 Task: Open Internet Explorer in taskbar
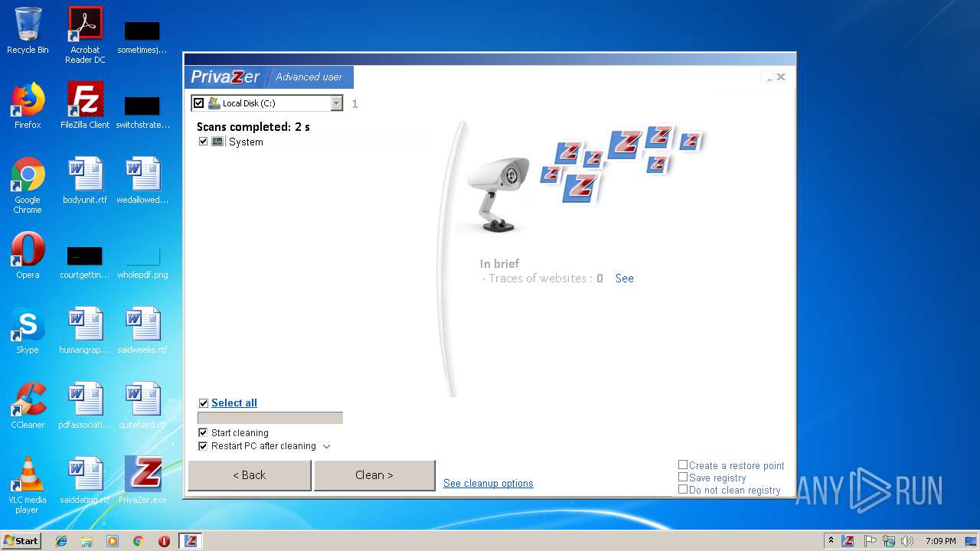(x=61, y=541)
